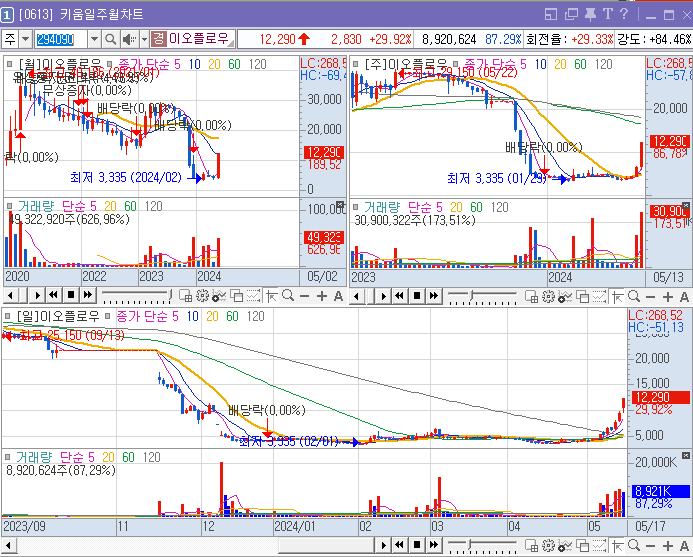
Task: Open help with the question mark icon
Action: click(624, 14)
